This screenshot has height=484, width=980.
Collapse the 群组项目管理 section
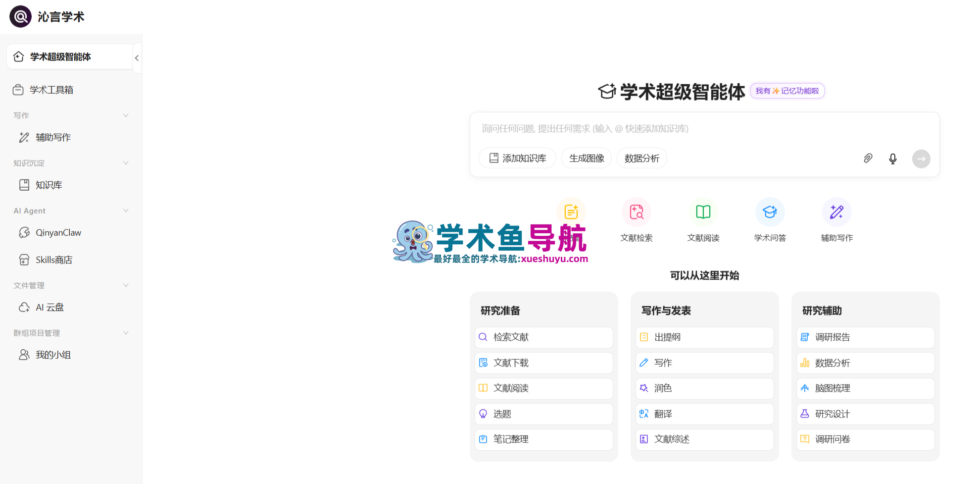(126, 332)
